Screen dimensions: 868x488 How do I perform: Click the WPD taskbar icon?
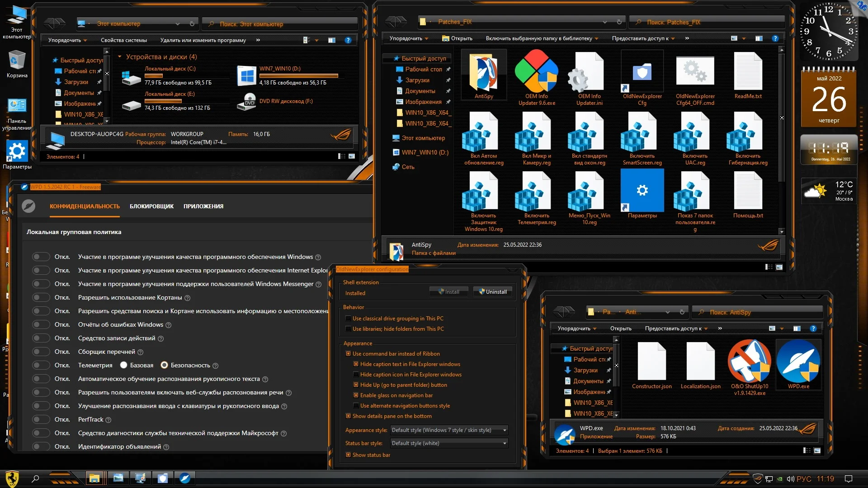[184, 478]
